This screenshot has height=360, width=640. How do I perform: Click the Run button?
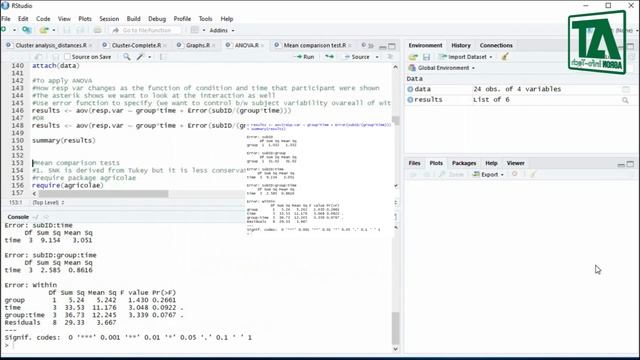[305, 57]
